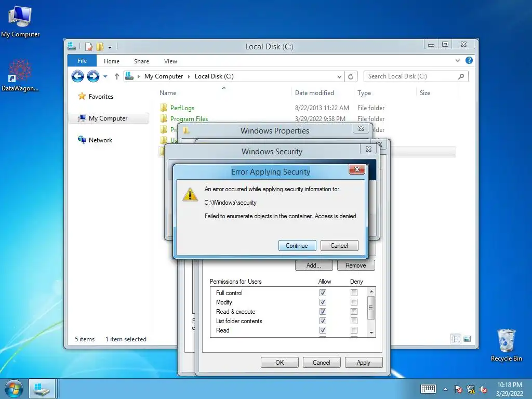532x399 pixels.
Task: Click the Up one level arrow
Action: click(x=117, y=76)
